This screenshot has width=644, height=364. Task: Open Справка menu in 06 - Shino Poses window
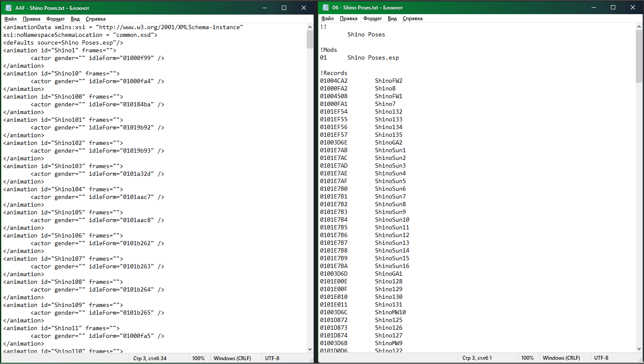click(412, 18)
